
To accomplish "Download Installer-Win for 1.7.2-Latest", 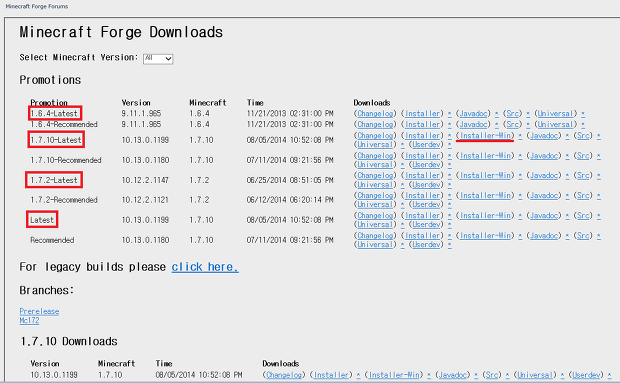I will pos(485,175).
